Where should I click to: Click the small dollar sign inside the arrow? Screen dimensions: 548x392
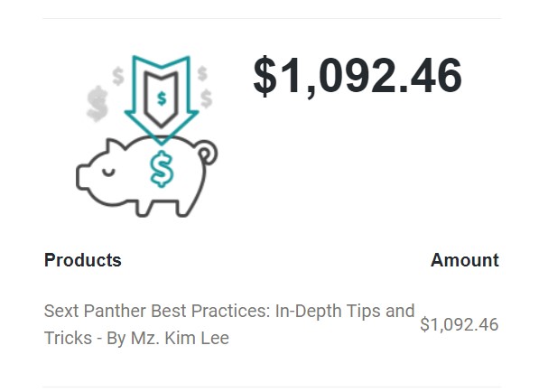coord(162,98)
